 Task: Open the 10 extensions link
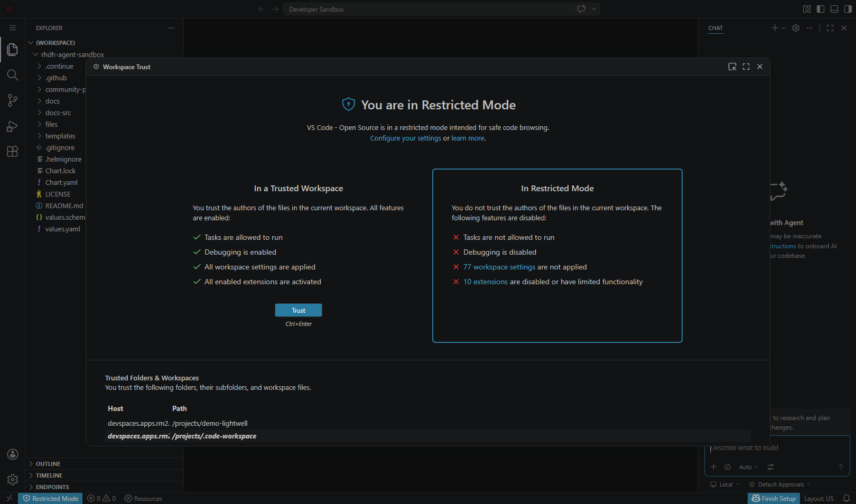[486, 282]
